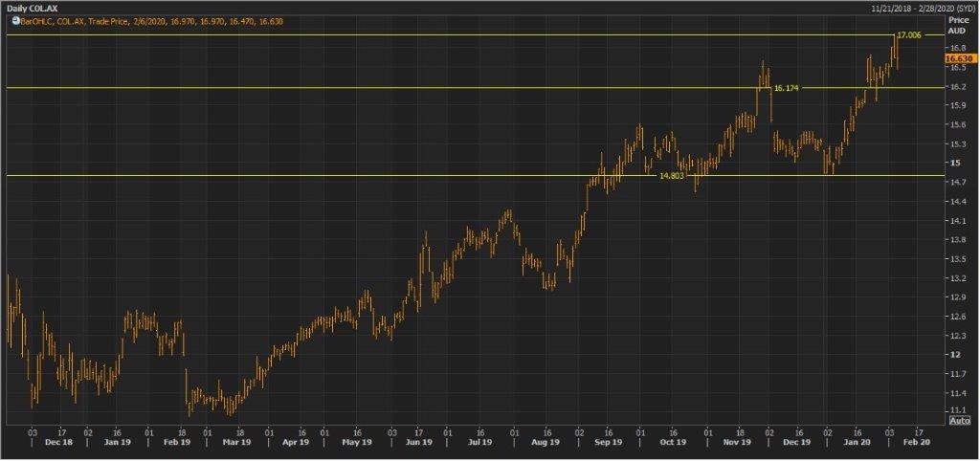Click the 11.1 tick on the price axis
The width and height of the screenshot is (980, 461).
click(x=956, y=409)
